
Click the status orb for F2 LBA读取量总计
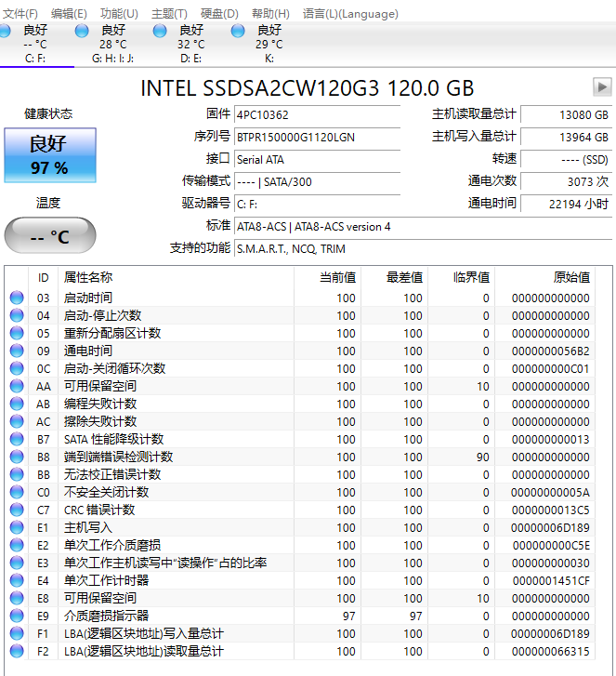click(x=17, y=652)
